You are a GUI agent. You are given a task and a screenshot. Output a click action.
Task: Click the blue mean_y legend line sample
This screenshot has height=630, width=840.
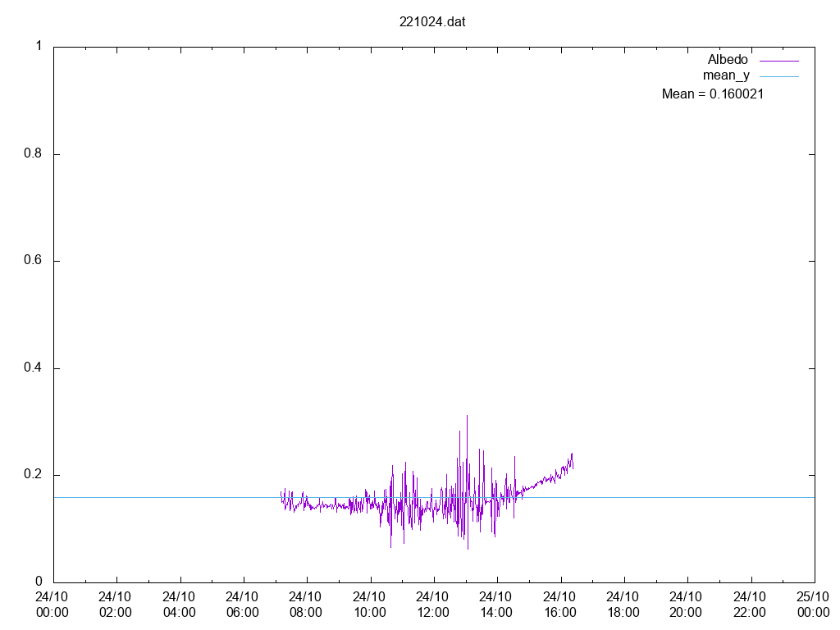tap(779, 76)
